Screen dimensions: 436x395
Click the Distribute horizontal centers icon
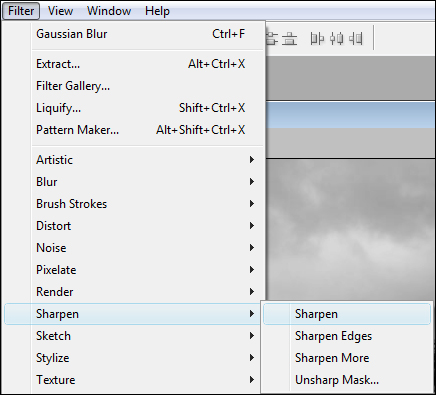(336, 39)
